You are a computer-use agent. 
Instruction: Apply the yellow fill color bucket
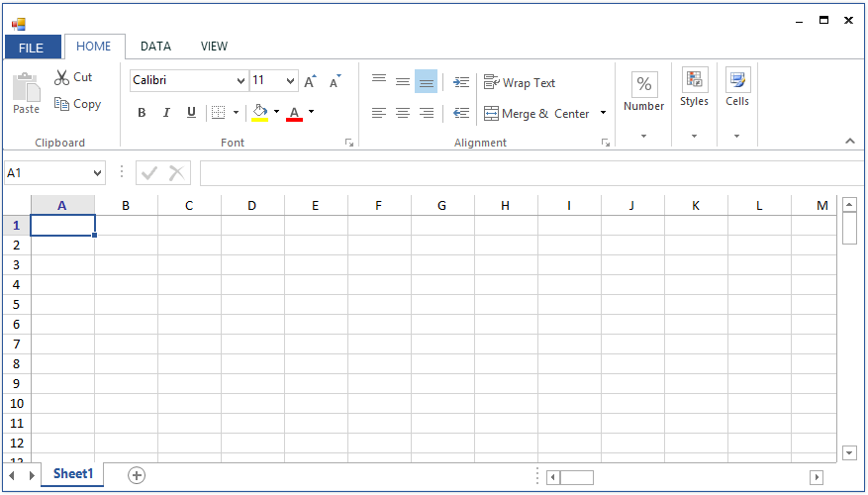pos(260,112)
